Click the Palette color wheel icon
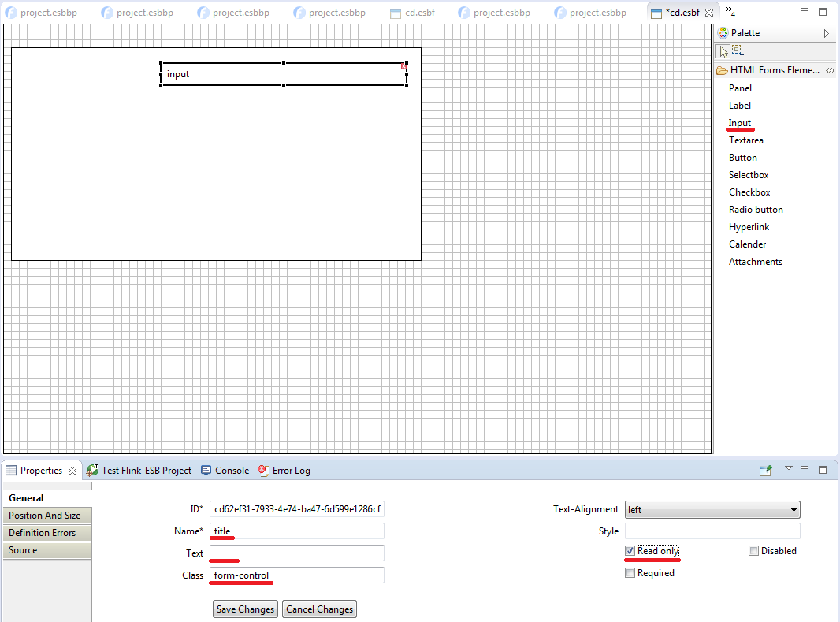Image resolution: width=840 pixels, height=622 pixels. (723, 33)
